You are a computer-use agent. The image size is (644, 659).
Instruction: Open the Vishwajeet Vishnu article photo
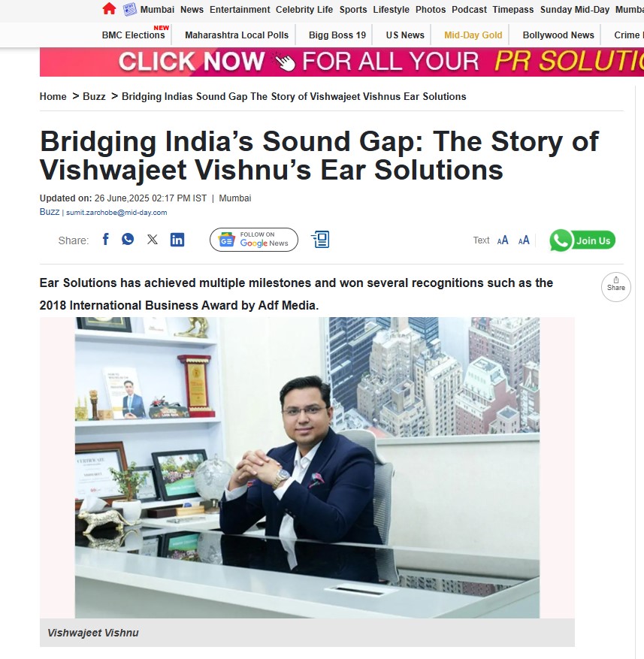tap(307, 467)
